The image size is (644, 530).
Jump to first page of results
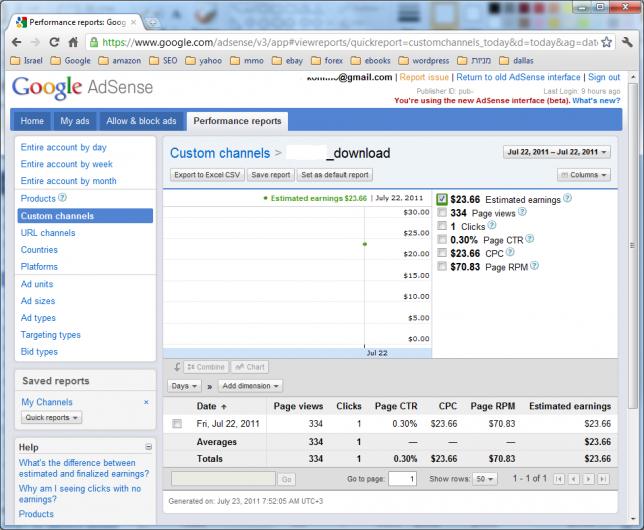tap(559, 479)
